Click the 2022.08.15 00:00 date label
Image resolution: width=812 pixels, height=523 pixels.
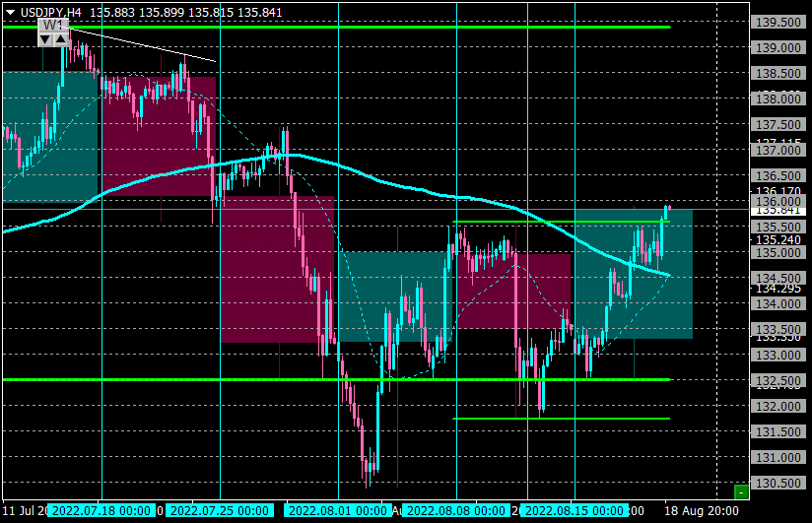(x=575, y=510)
